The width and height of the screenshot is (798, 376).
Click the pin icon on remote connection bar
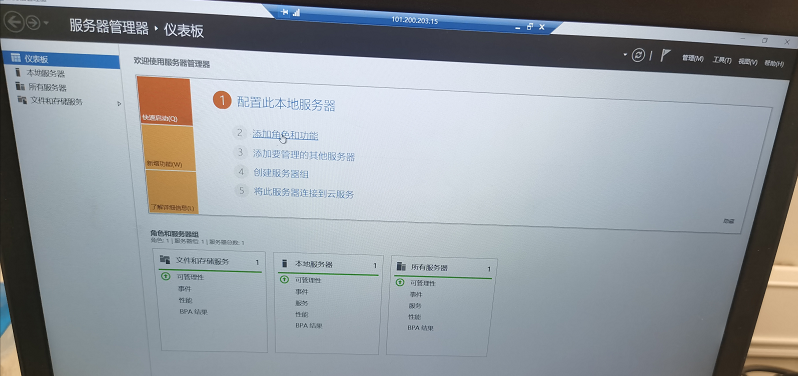(285, 12)
